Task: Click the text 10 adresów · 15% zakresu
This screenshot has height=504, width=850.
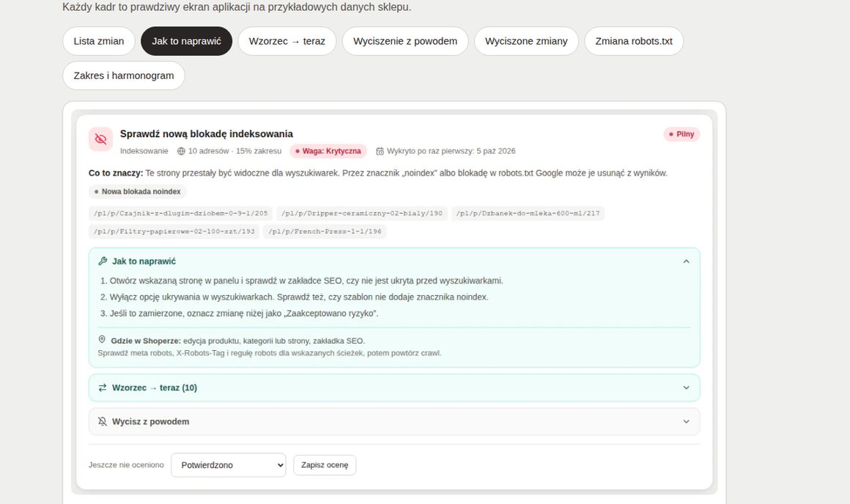Action: coord(234,151)
